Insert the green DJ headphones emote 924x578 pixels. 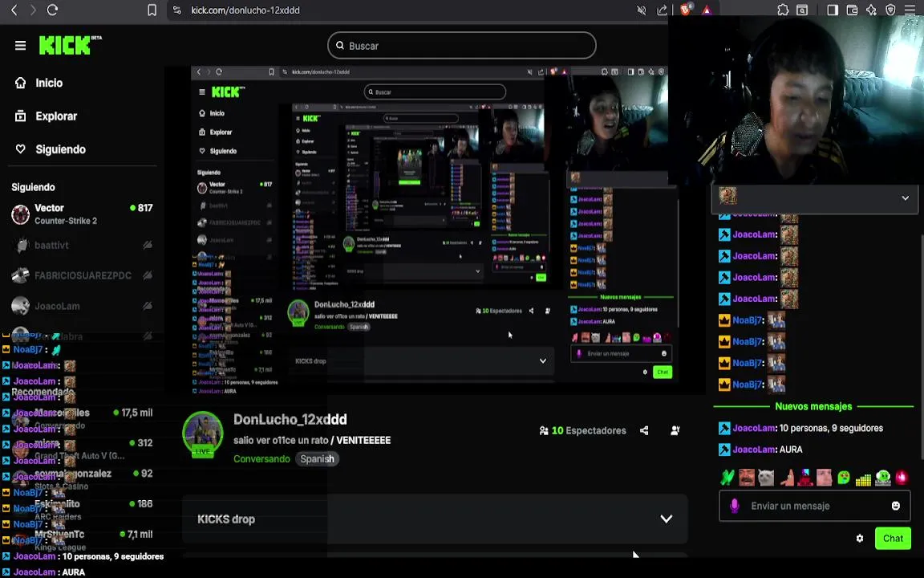883,477
